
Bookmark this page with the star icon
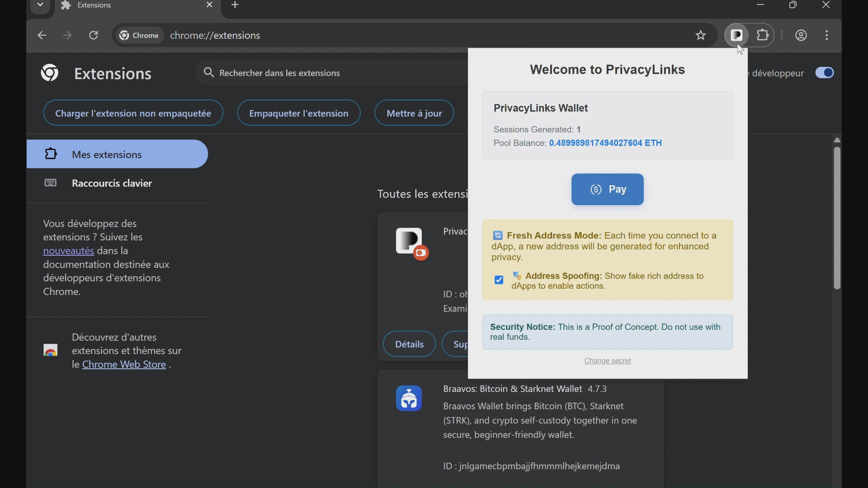701,35
